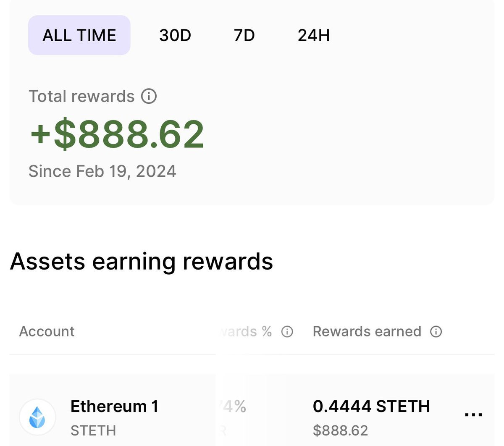Click the 0.4444 STETH rewards amount

[x=371, y=406]
